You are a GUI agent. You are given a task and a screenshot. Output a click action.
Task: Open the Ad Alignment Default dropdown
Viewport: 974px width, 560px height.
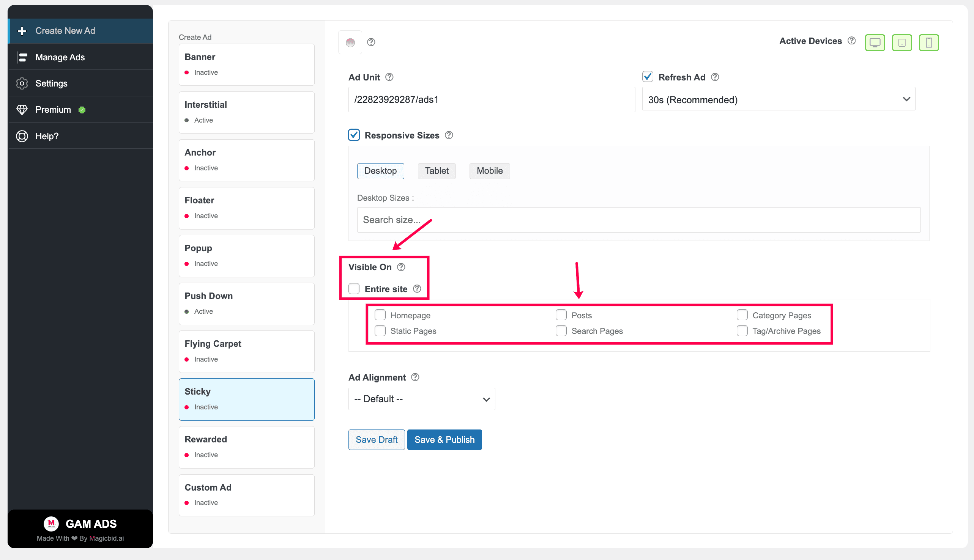[422, 399]
